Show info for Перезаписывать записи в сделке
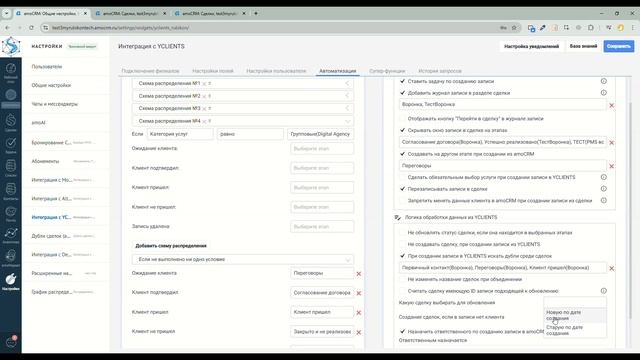Image resolution: width=640 pixels, height=360 pixels. pyautogui.click(x=604, y=189)
